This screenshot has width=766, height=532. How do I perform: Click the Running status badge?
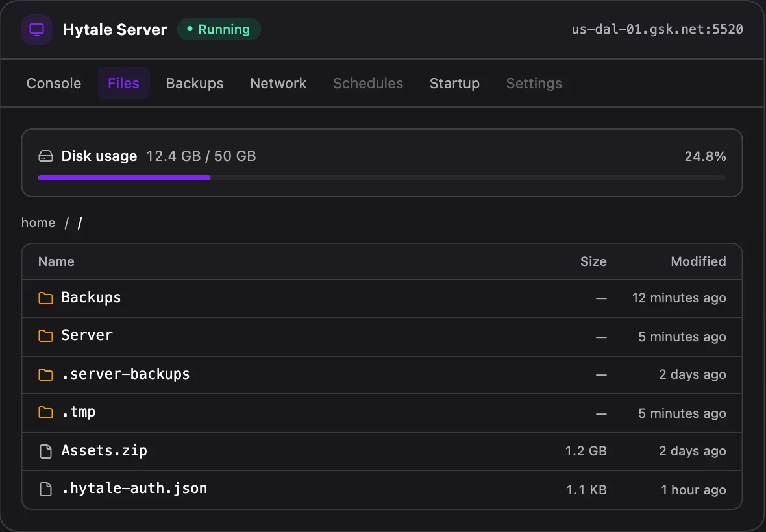point(219,29)
